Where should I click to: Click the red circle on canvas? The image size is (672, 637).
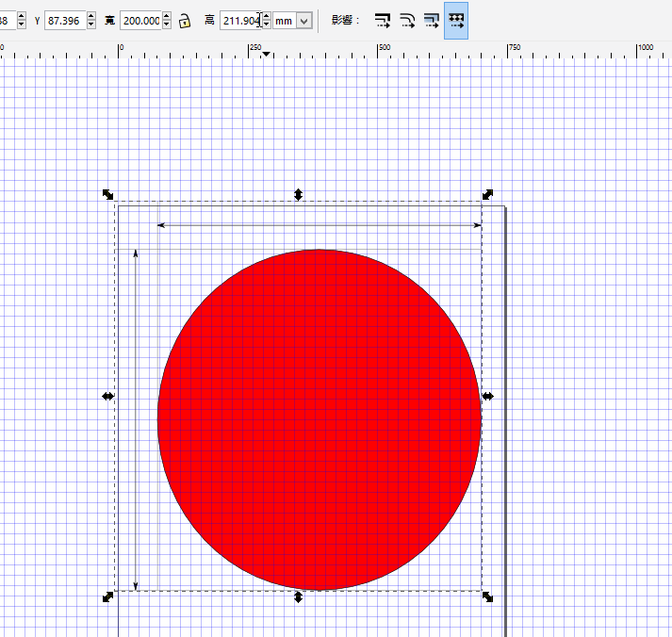320,419
